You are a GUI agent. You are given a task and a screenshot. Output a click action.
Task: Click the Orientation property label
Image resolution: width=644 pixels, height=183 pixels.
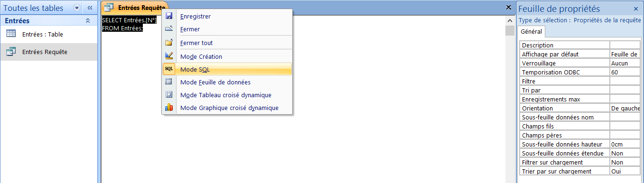(537, 108)
